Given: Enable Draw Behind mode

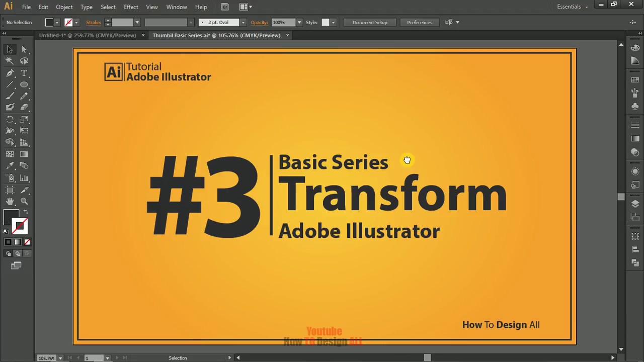Looking at the screenshot, I should (18, 254).
